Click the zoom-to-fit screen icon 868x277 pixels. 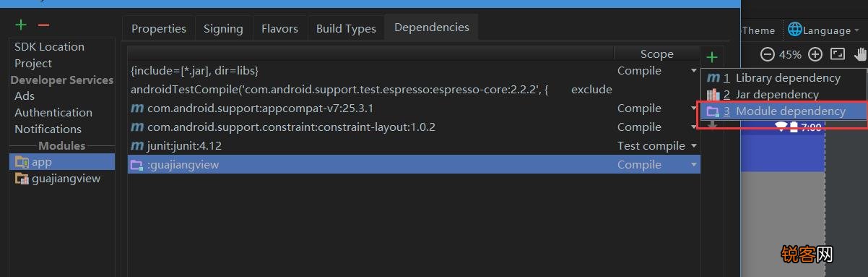point(838,54)
